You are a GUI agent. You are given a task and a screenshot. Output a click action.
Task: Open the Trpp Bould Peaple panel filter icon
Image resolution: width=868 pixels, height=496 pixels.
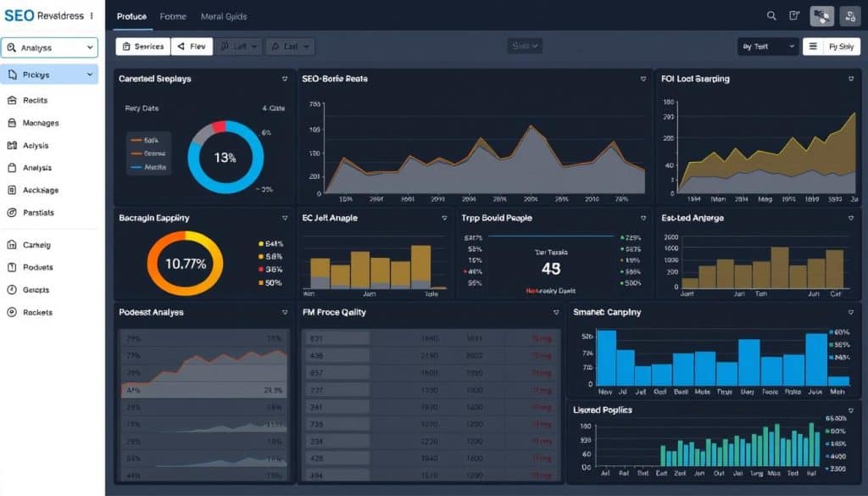tap(643, 218)
